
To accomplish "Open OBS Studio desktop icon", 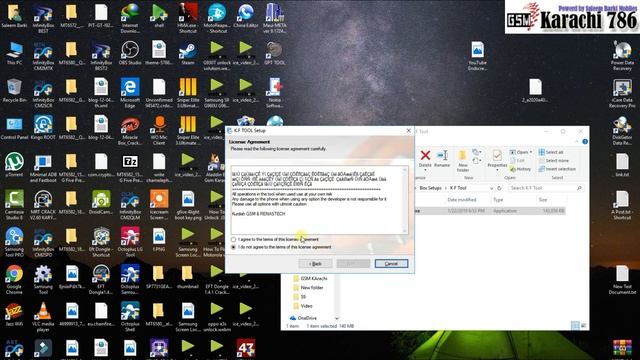I will [x=130, y=54].
